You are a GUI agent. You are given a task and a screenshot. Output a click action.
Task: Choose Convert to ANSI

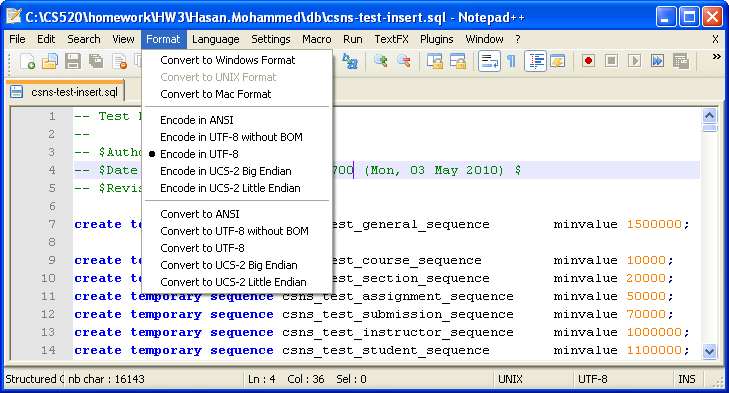[237, 214]
